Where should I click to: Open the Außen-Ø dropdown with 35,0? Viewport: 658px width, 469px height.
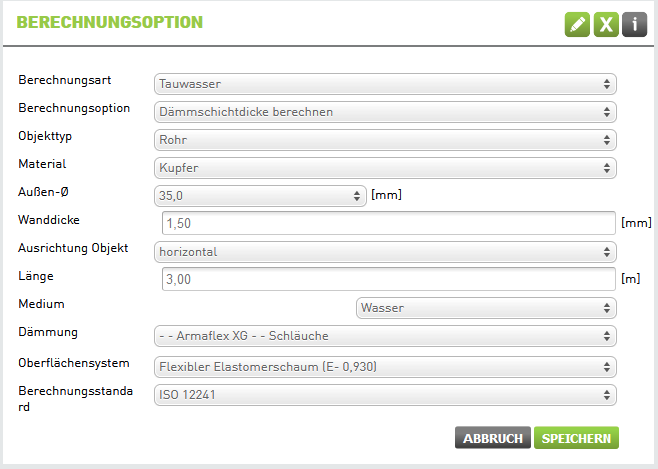[x=260, y=196]
